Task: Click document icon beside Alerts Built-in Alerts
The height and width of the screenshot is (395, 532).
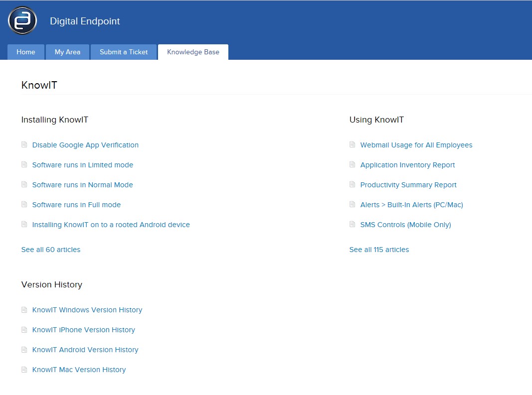Action: pyautogui.click(x=352, y=204)
